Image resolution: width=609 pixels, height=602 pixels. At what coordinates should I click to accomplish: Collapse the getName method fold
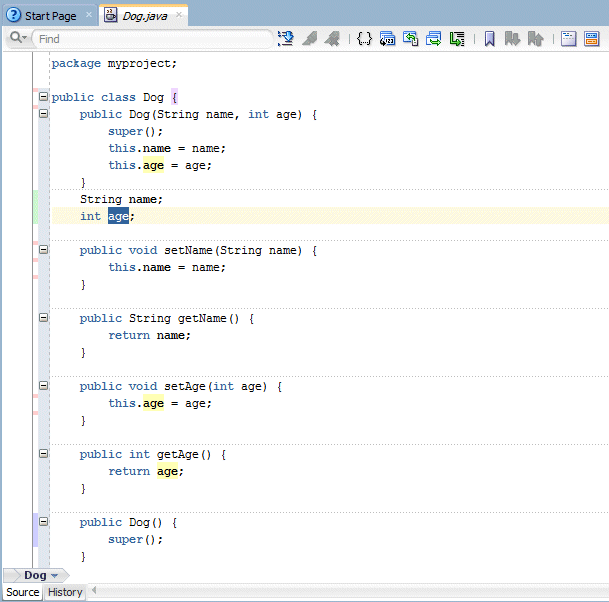[44, 317]
